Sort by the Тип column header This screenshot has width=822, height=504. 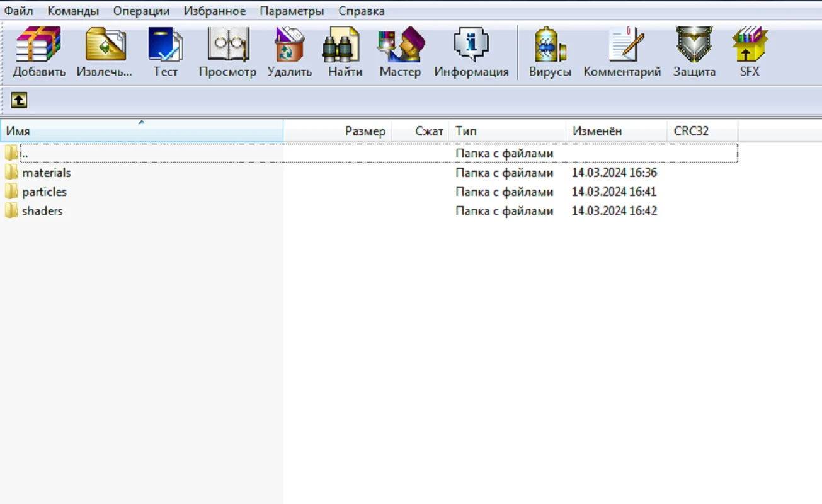click(508, 131)
